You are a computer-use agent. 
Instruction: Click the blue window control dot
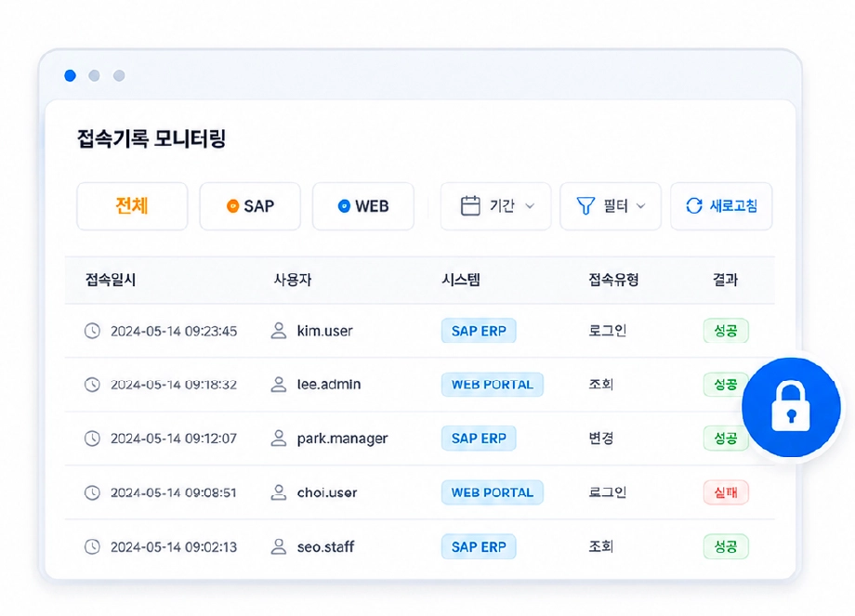pos(70,76)
